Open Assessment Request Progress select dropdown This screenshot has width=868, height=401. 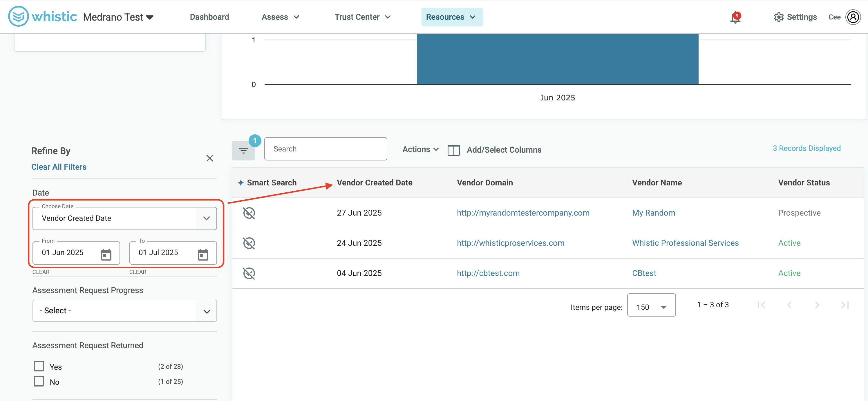124,311
